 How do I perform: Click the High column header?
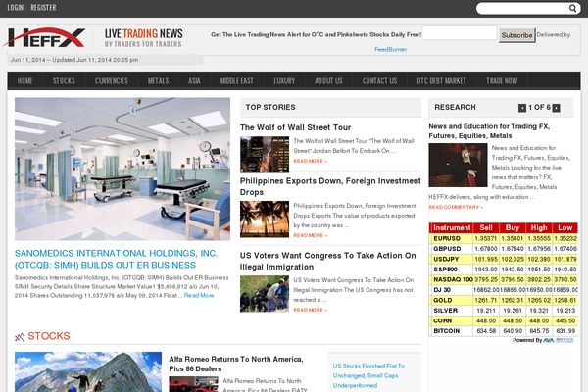click(539, 228)
